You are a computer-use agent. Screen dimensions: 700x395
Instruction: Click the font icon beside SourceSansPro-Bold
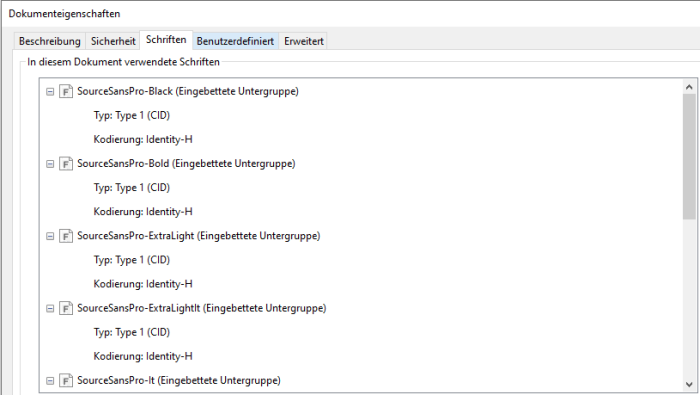tap(66, 164)
